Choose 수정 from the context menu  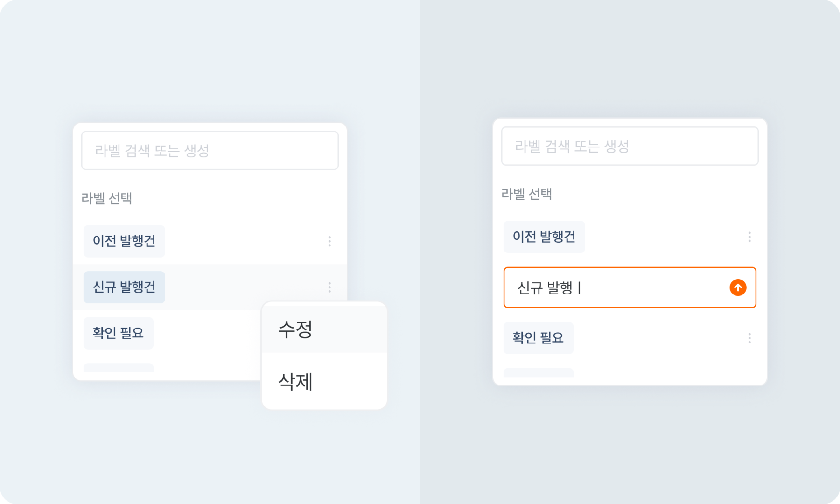click(x=296, y=330)
